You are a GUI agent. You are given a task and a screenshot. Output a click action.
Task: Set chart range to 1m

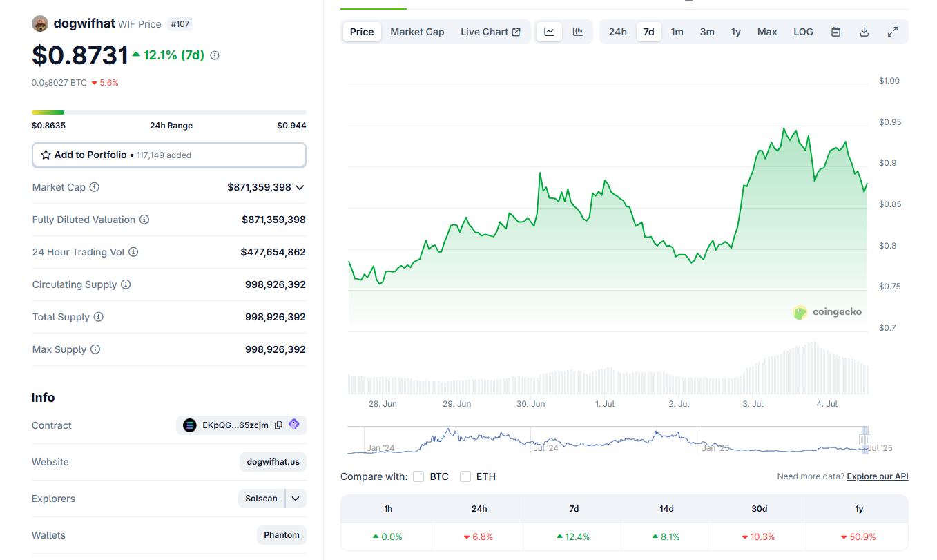pos(677,32)
